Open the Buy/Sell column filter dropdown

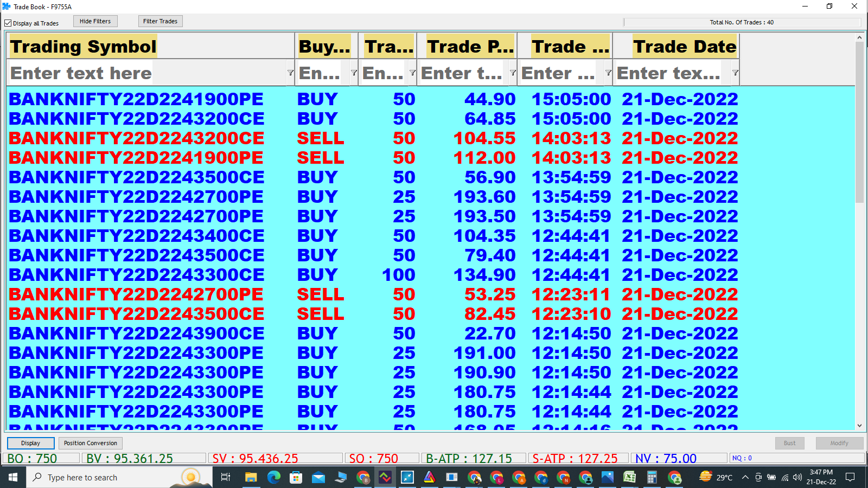[x=354, y=73]
